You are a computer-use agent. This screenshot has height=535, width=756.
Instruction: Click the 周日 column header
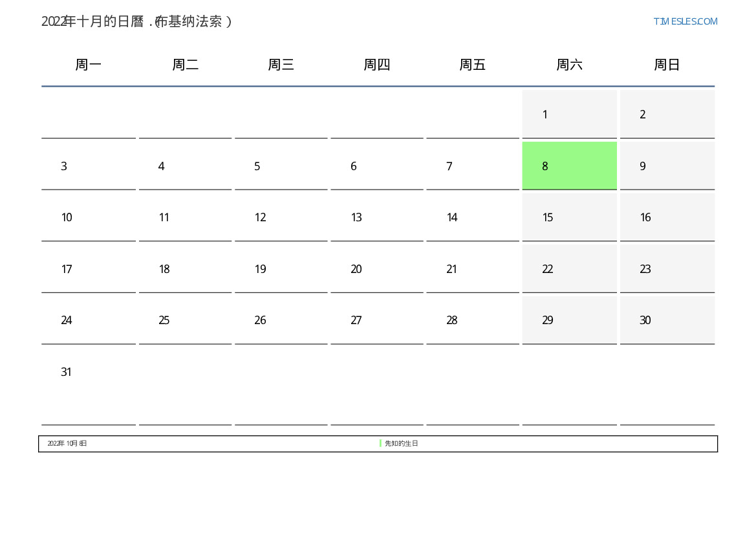(667, 65)
